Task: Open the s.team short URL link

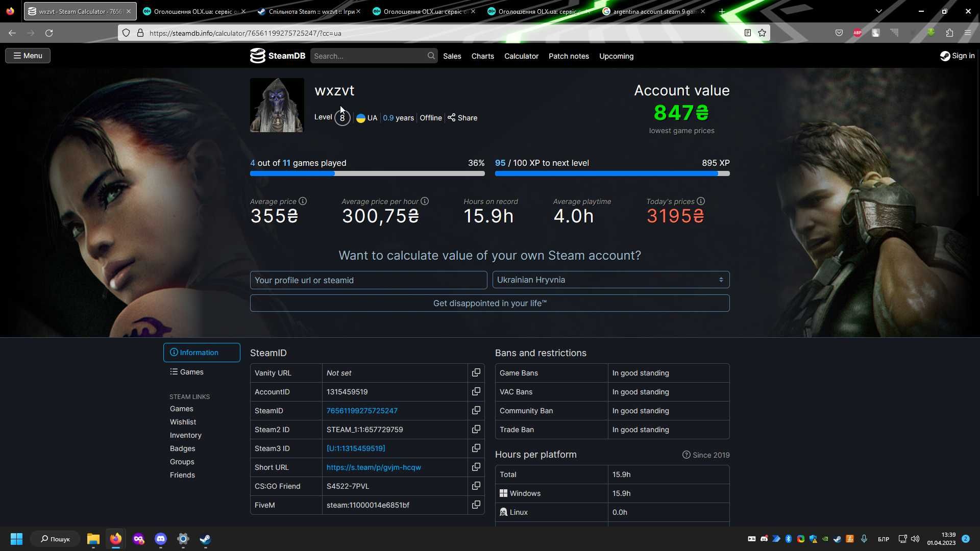Action: click(x=374, y=467)
